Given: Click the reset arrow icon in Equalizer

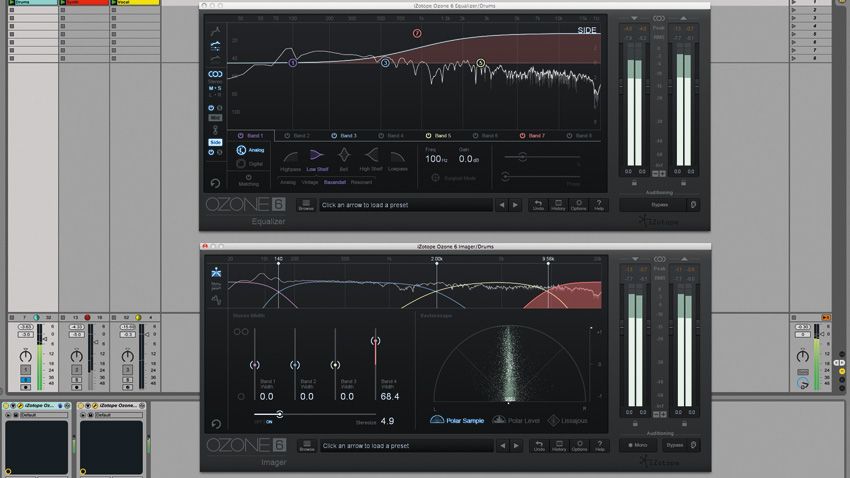Looking at the screenshot, I should click(x=215, y=183).
